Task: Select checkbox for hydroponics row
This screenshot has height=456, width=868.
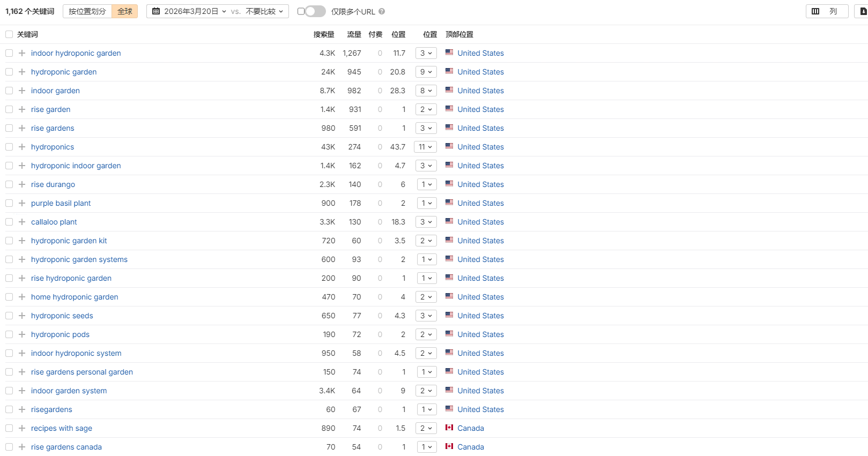Action: point(9,147)
